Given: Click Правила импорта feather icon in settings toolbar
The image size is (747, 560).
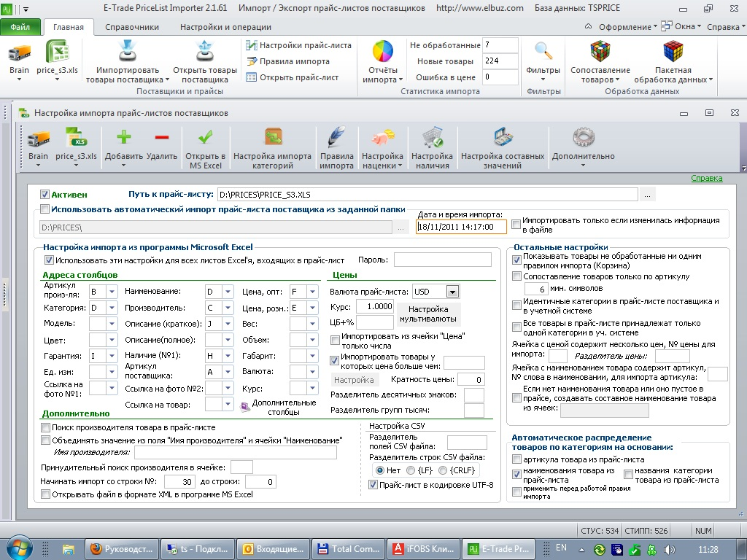Looking at the screenshot, I should coord(336,138).
